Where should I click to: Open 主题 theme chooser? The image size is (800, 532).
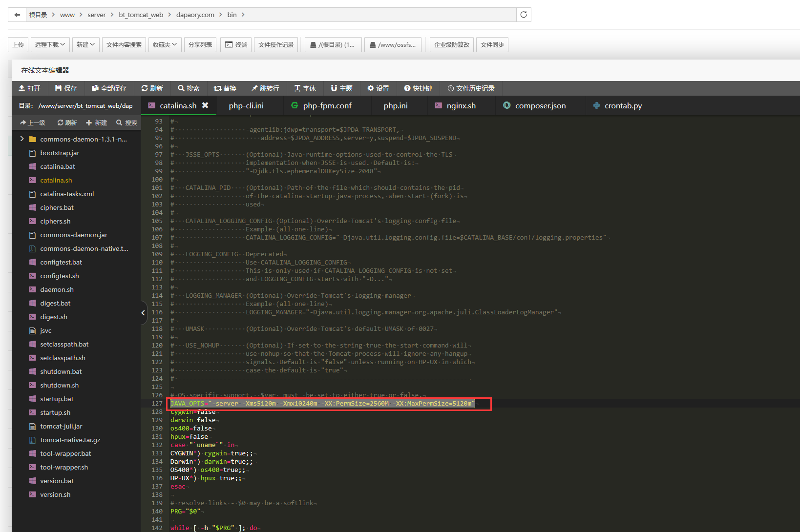pos(341,88)
